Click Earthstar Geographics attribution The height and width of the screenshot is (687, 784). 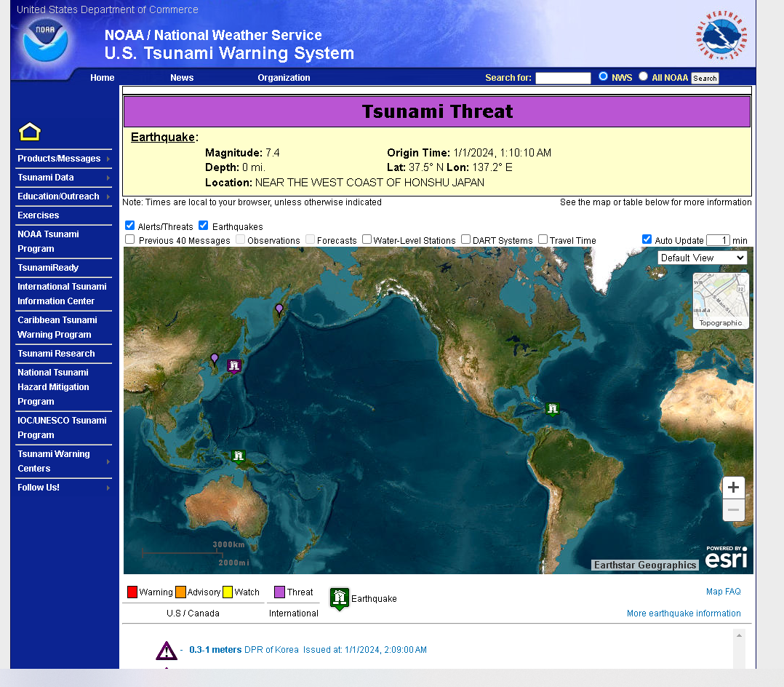[x=645, y=565]
